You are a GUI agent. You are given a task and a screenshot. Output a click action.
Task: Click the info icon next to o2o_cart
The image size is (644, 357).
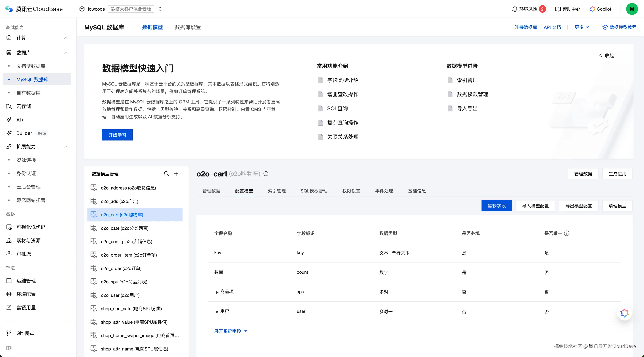[x=266, y=174]
